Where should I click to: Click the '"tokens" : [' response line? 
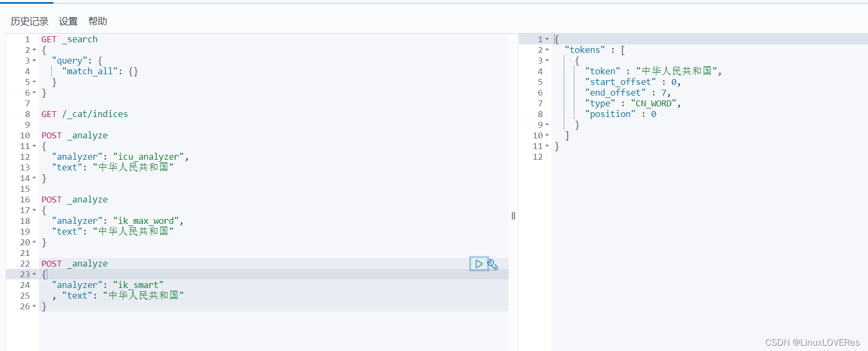[x=595, y=50]
